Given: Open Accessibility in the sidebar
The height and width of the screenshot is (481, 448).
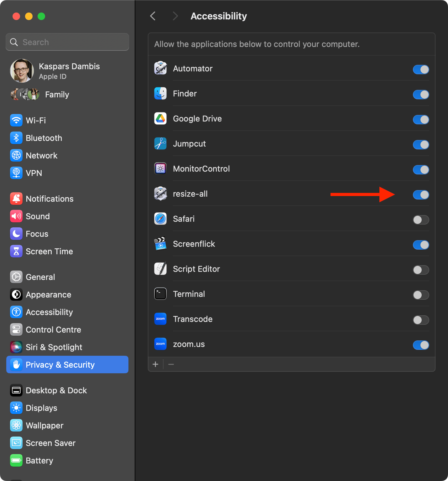Looking at the screenshot, I should pos(67,312).
